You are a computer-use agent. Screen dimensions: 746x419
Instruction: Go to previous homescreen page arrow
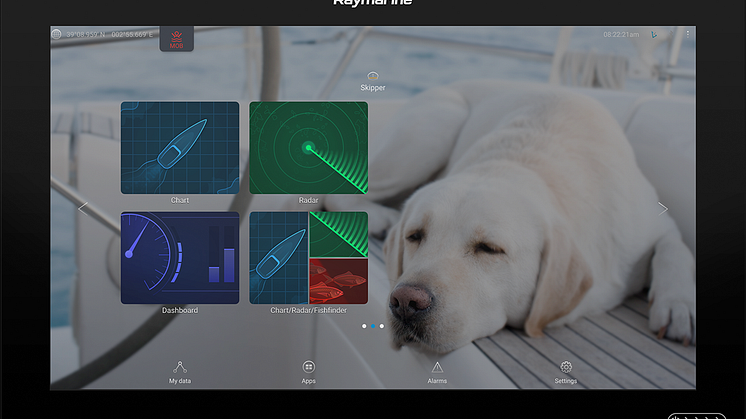[x=83, y=208]
